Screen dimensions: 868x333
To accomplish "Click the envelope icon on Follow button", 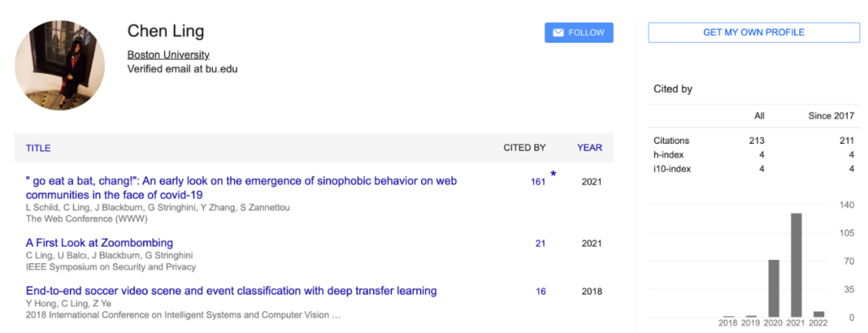I will tap(558, 33).
